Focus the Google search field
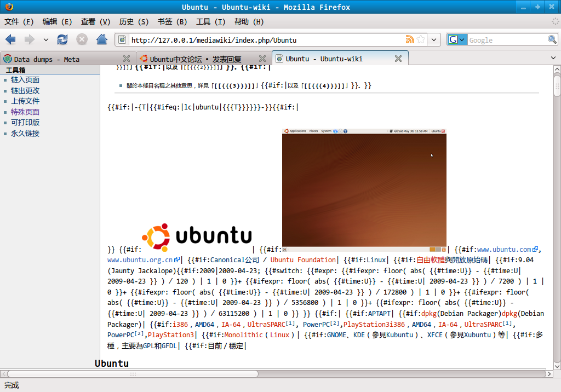This screenshot has height=392, width=561. pyautogui.click(x=507, y=40)
